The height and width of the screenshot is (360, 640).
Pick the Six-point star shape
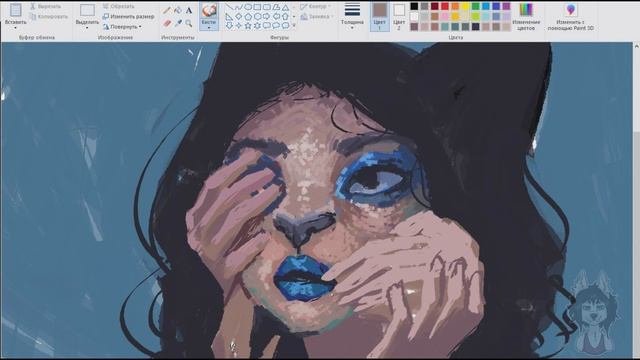pyautogui.click(x=258, y=26)
